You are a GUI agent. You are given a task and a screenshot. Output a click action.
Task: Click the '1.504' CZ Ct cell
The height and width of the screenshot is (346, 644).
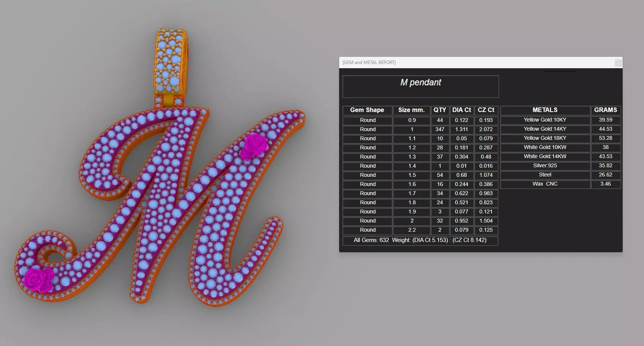point(486,221)
